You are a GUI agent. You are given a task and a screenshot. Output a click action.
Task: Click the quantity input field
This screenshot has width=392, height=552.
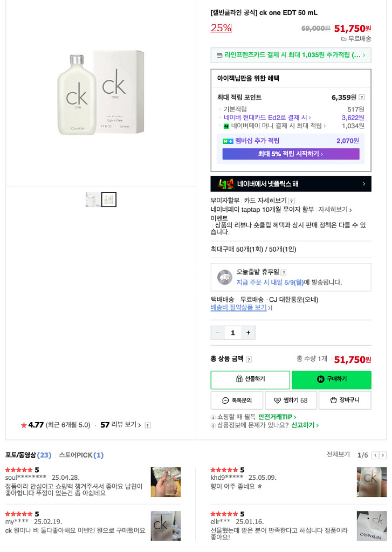[233, 333]
